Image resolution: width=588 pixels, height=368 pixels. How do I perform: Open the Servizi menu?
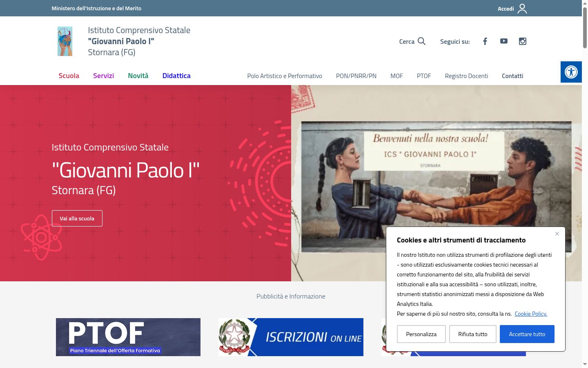pos(103,76)
